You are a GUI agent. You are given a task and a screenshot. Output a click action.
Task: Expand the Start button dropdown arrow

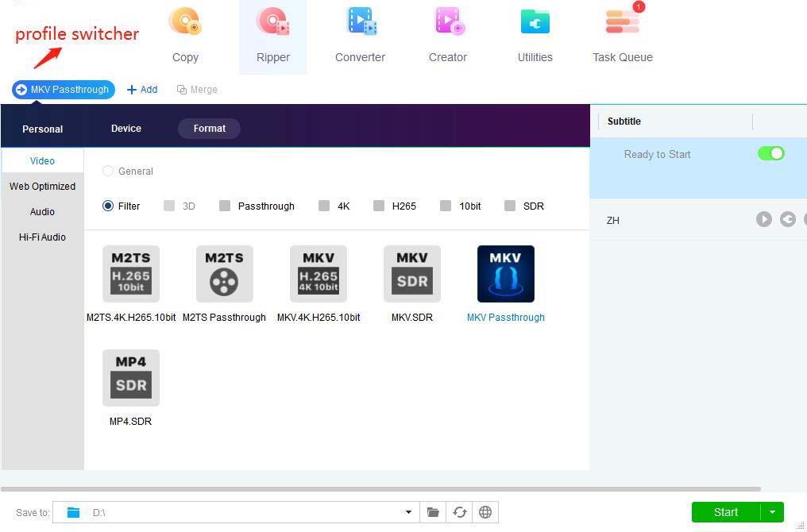coord(772,512)
